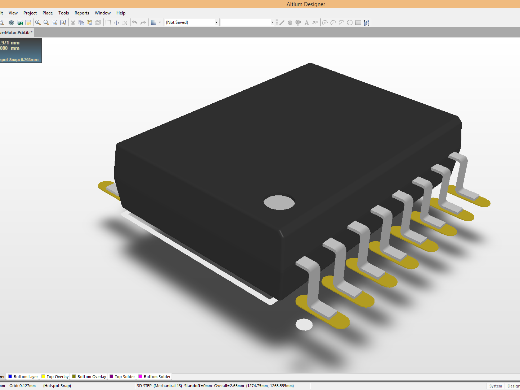Image resolution: width=520 pixels, height=390 pixels.
Task: Open the Window menu
Action: (x=103, y=13)
